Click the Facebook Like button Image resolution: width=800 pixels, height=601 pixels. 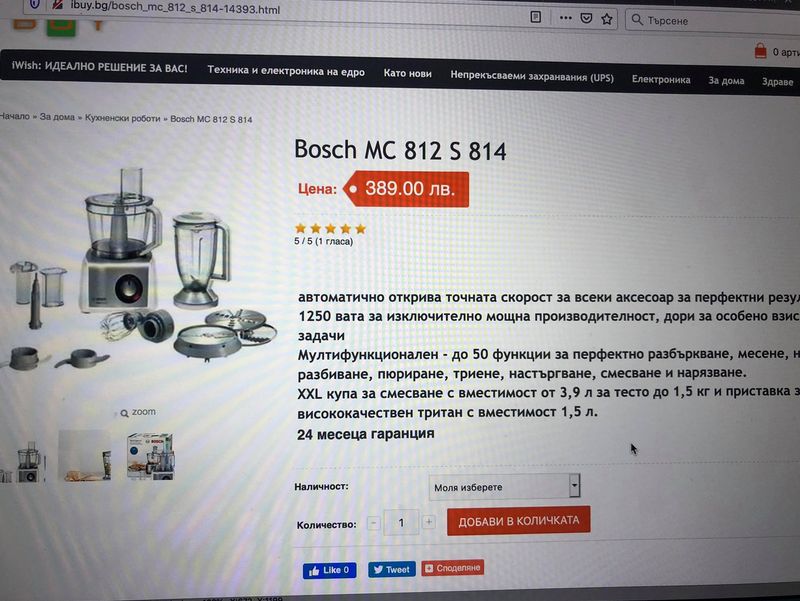coord(330,570)
